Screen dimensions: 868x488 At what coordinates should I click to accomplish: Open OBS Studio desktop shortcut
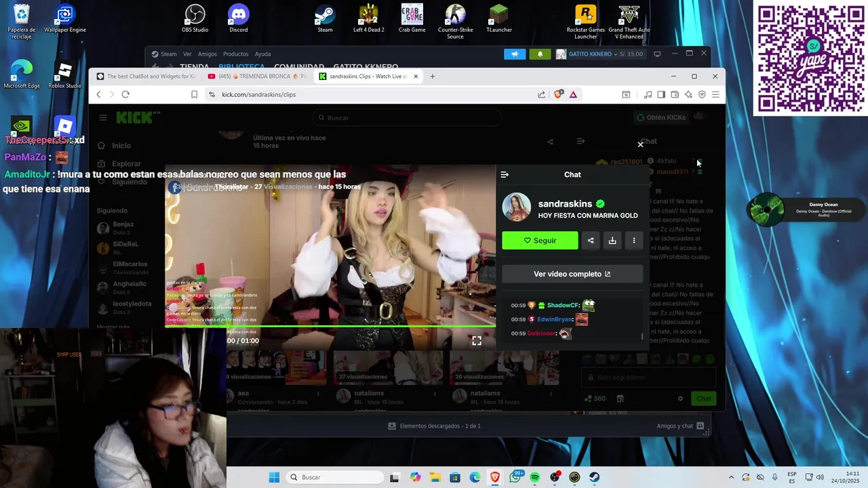(195, 19)
